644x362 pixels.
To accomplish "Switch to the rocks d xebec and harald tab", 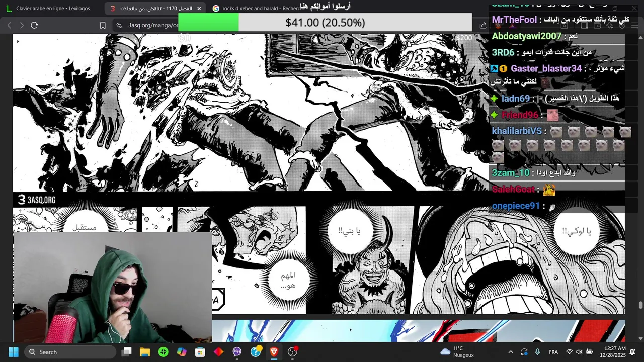I will (257, 8).
